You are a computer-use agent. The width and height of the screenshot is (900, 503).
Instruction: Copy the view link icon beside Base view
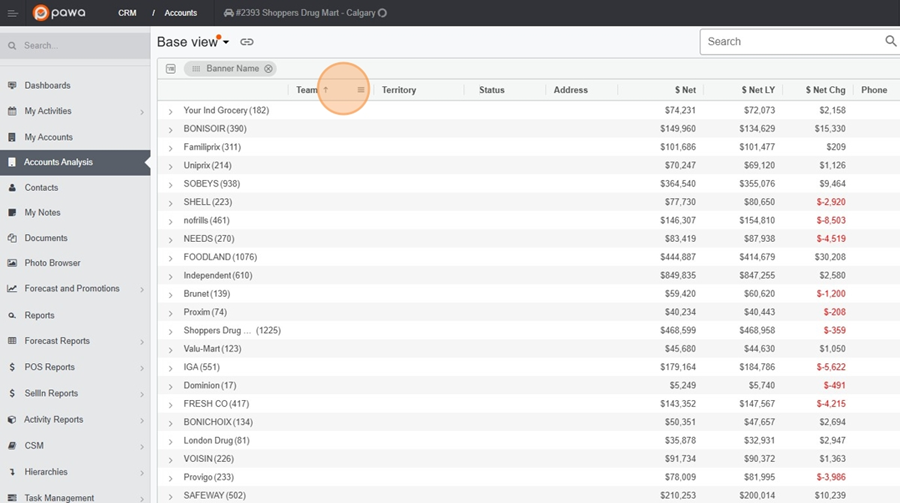point(247,42)
